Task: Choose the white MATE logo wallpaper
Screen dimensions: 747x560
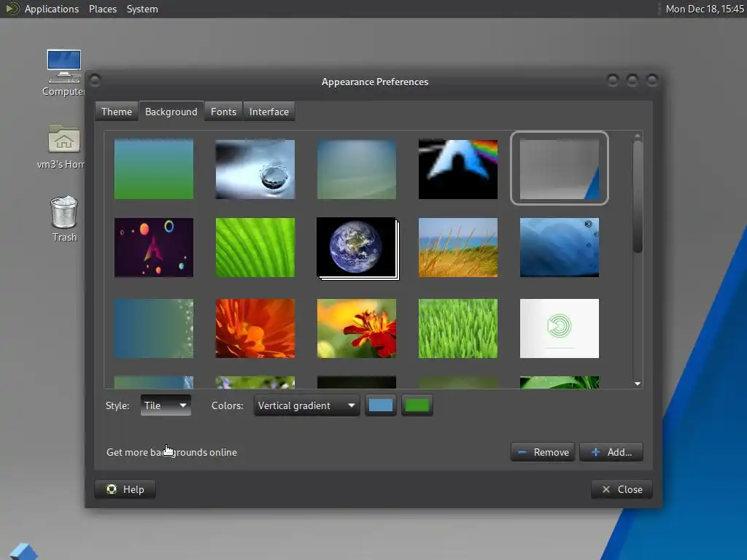Action: point(560,329)
